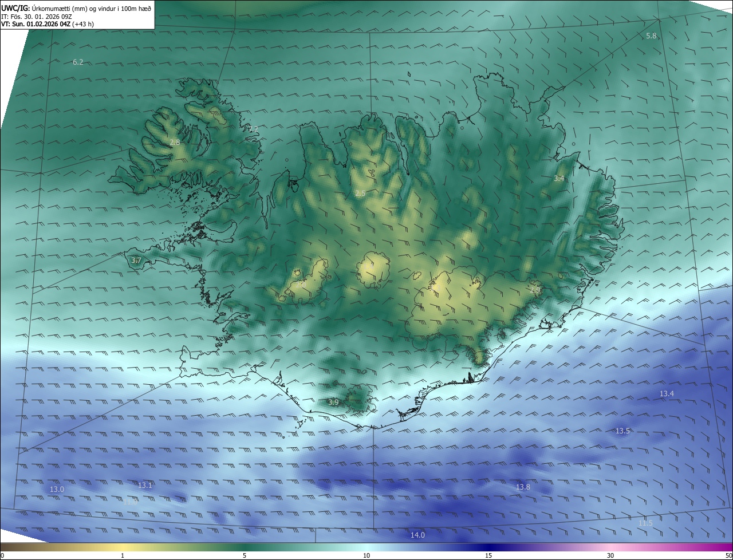Click the 3.4 value label

(x=559, y=179)
